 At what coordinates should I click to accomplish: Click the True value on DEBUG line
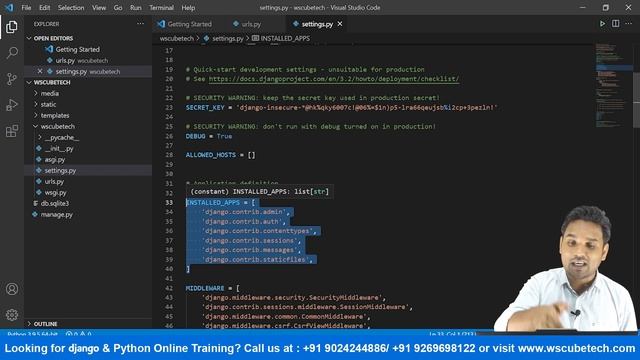[x=224, y=136]
